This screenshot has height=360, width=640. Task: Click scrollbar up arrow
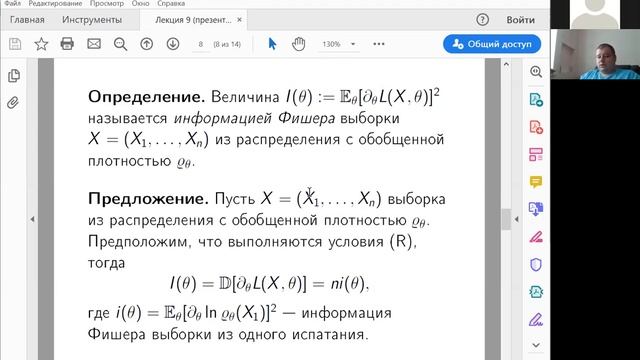click(x=506, y=64)
